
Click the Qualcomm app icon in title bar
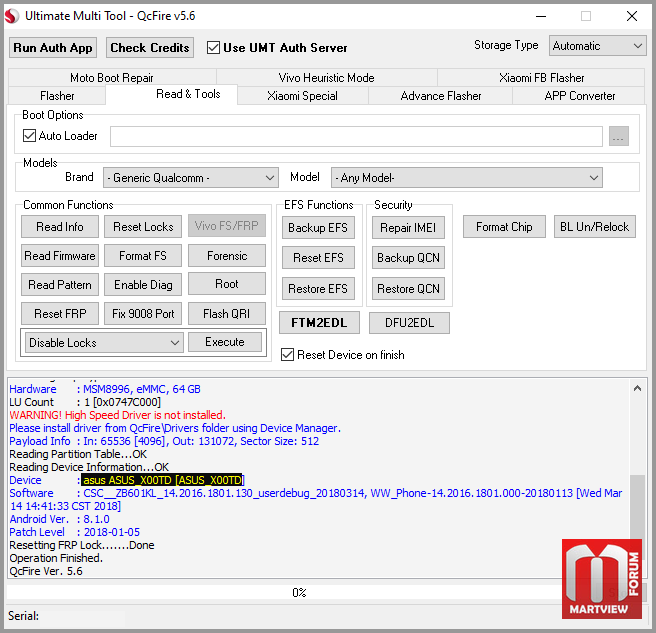click(x=11, y=16)
